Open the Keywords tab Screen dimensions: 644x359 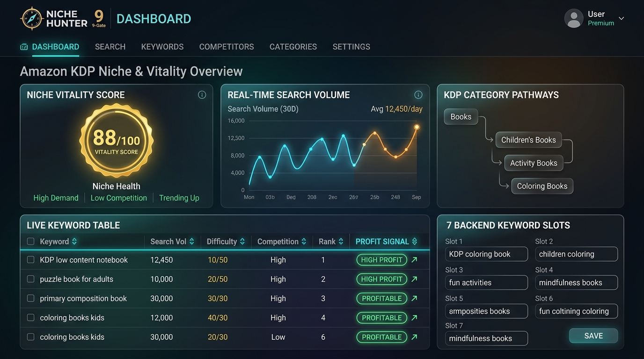(x=162, y=47)
